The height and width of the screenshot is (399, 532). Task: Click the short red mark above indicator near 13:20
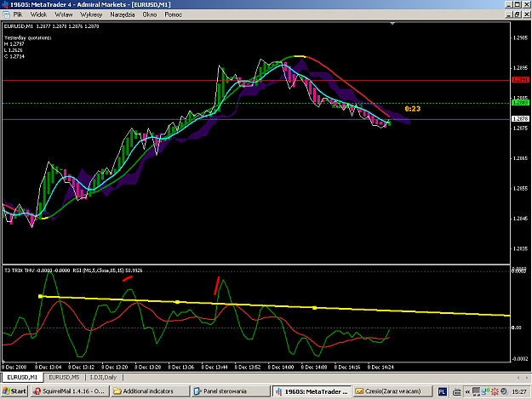(127, 279)
